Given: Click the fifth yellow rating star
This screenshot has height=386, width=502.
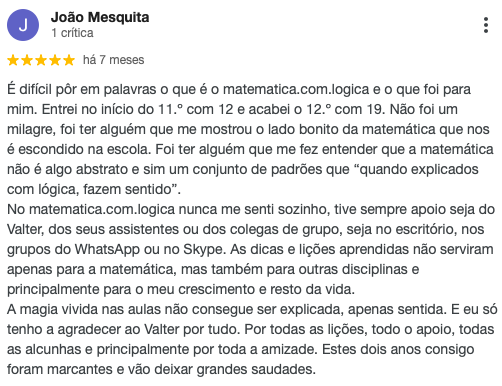Looking at the screenshot, I should click(69, 60).
